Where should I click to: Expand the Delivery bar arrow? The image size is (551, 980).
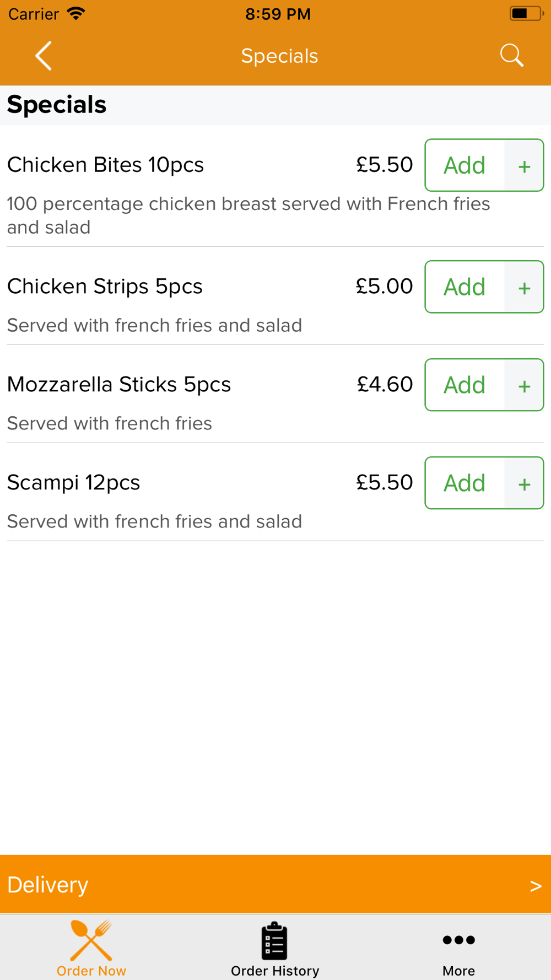tap(536, 886)
